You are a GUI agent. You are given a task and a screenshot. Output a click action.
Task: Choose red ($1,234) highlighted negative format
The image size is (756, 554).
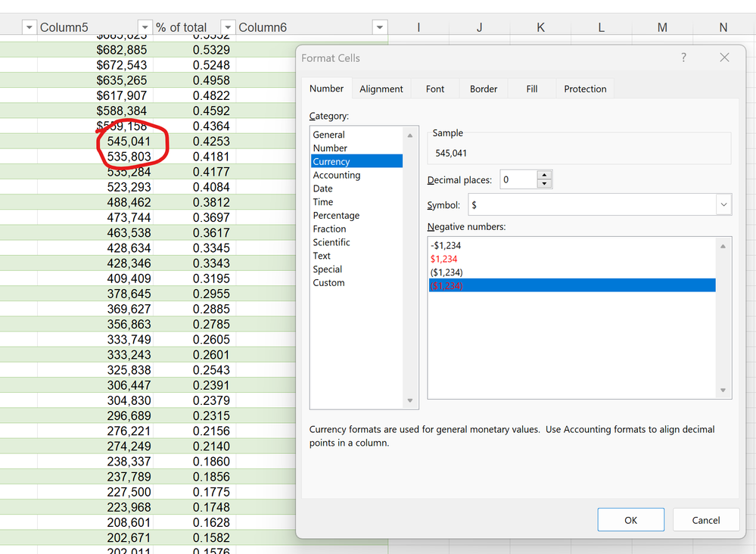tap(572, 285)
